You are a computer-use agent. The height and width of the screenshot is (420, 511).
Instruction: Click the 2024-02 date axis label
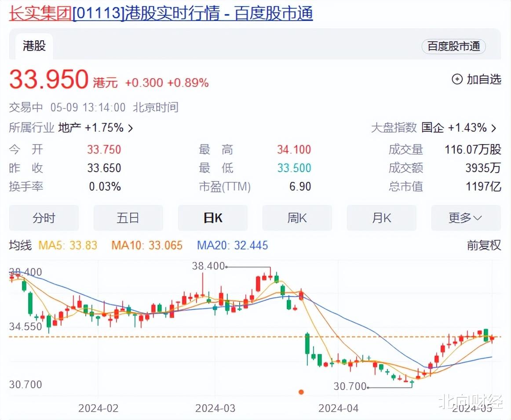[x=98, y=408]
